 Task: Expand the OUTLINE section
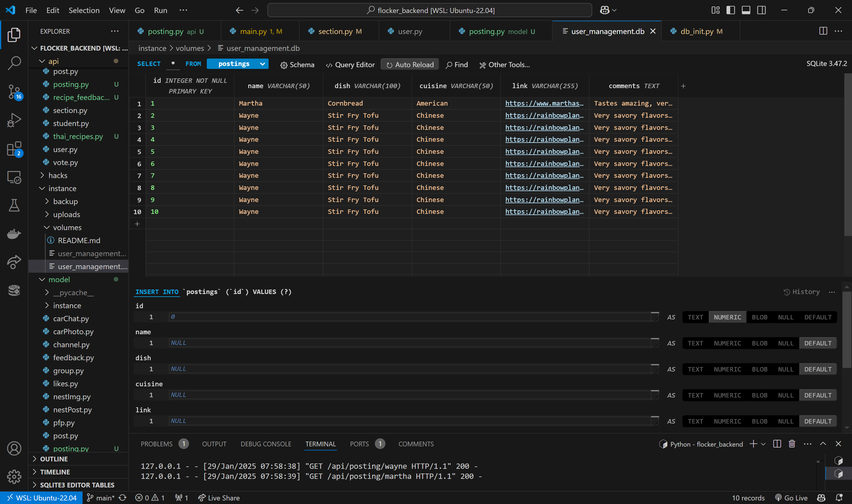tap(78, 459)
